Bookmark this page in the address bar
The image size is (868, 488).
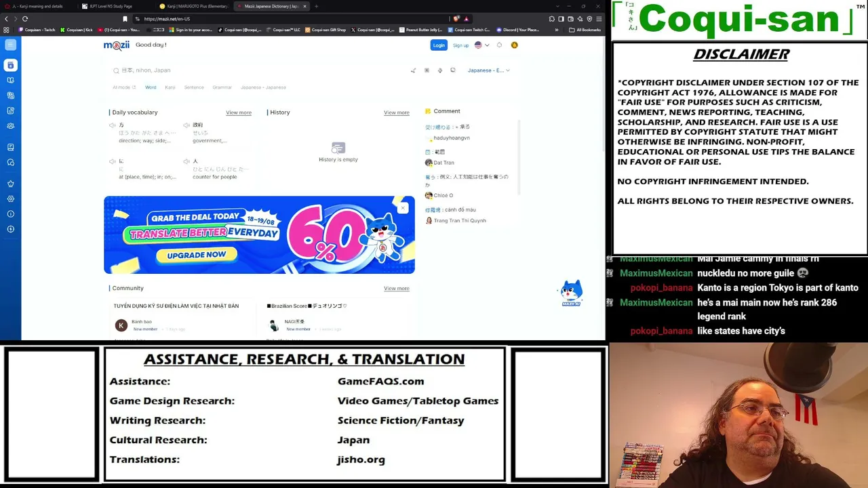(x=125, y=19)
